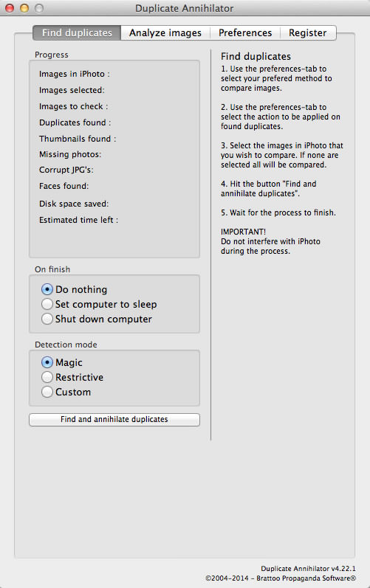Select the Find duplicates tab
This screenshot has height=588, width=370.
tap(77, 32)
